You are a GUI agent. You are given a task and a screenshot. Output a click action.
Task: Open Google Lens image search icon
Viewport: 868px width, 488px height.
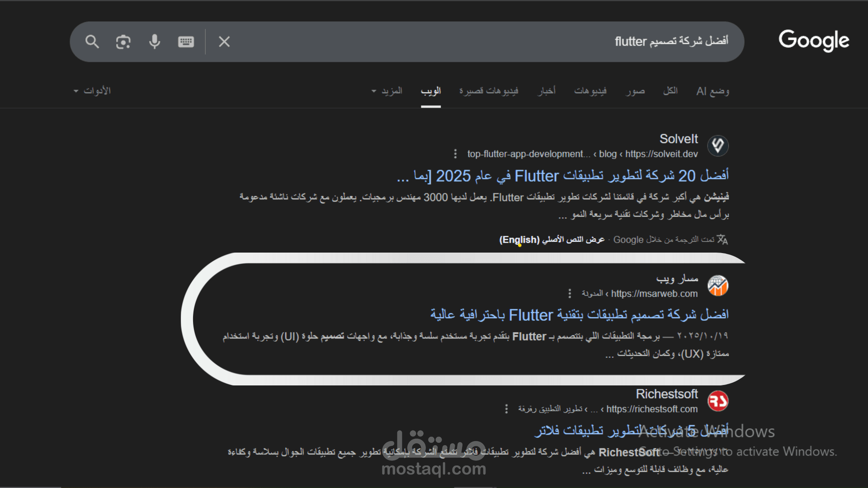click(123, 42)
